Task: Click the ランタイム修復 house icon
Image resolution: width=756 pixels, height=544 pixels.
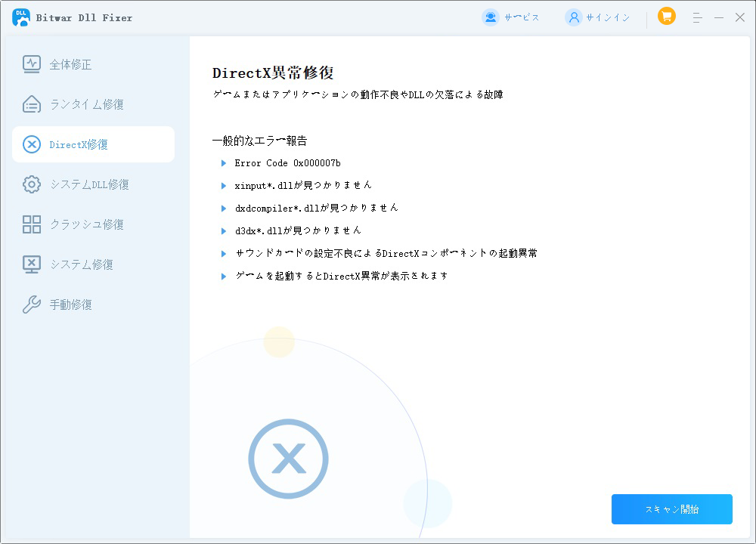Action: (32, 104)
